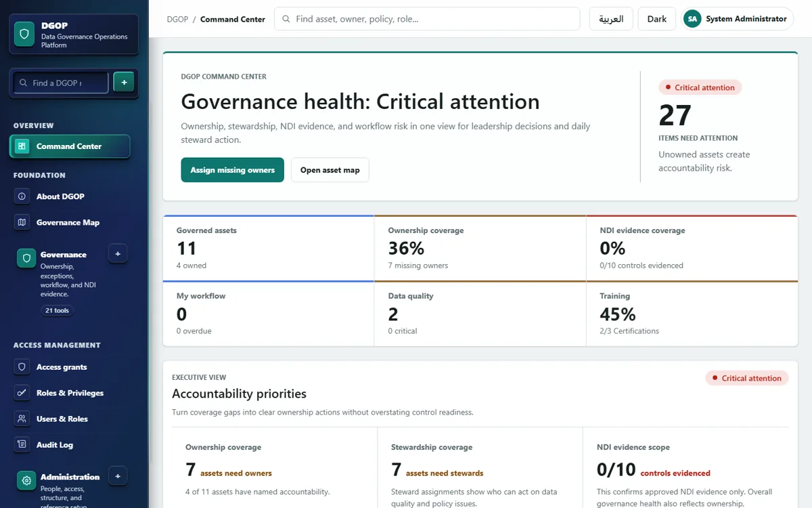Screen dimensions: 812x508
Task: Open About DGOP page
Action: point(70,196)
